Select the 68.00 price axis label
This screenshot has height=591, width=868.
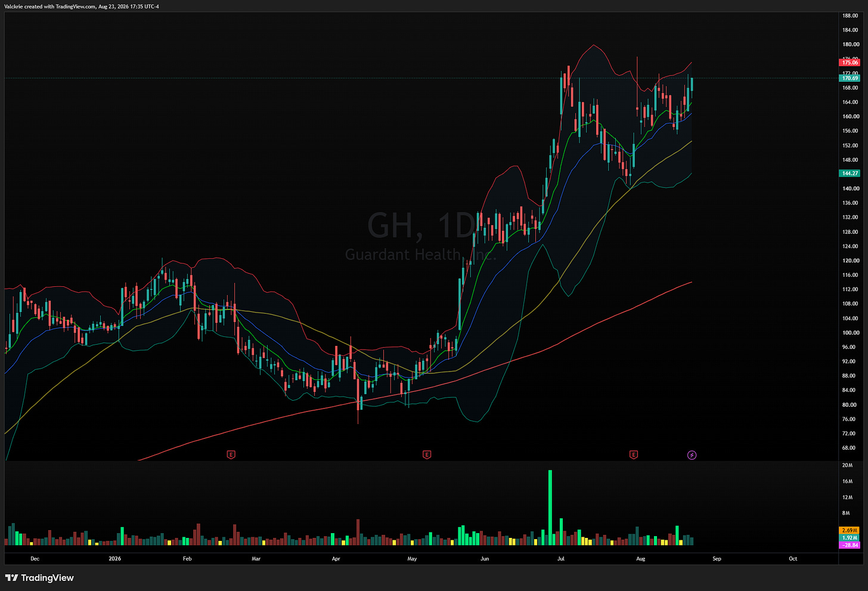(849, 448)
